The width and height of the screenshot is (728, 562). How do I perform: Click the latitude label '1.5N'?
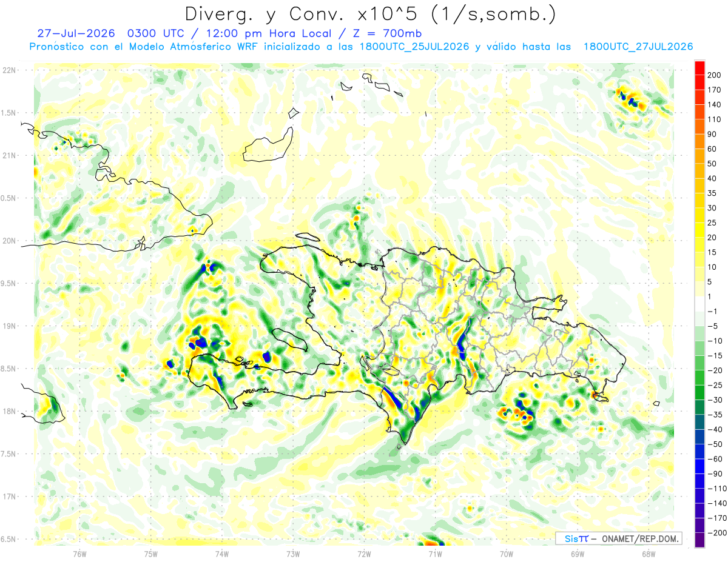8,113
